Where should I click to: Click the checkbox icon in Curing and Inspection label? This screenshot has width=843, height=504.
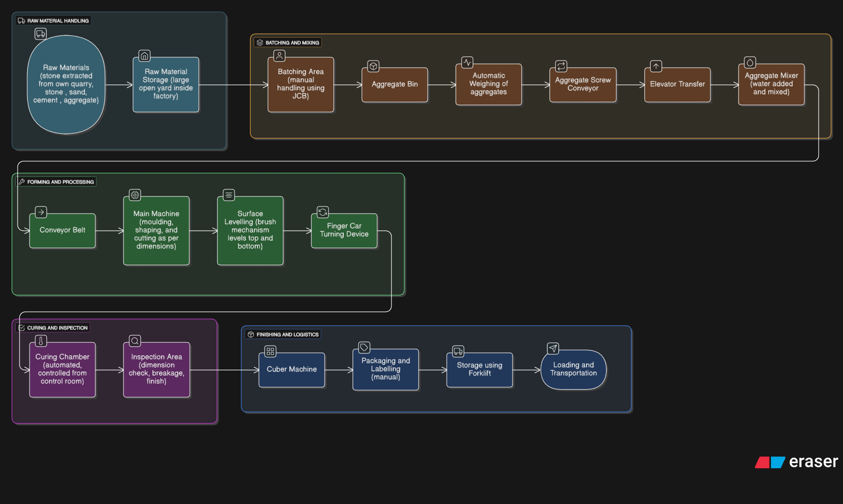(21, 328)
